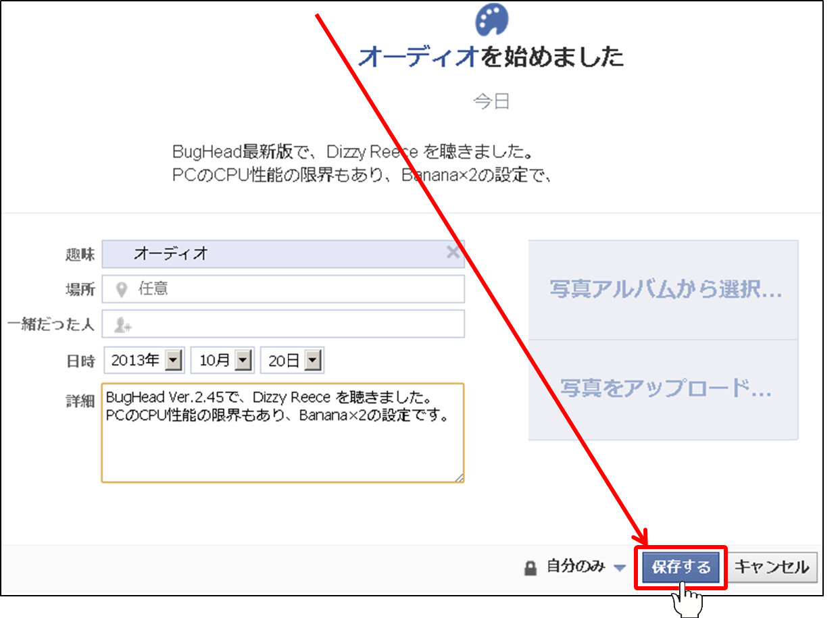Expand the 10月 month dropdown
Screen dimensions: 840x618
point(243,361)
